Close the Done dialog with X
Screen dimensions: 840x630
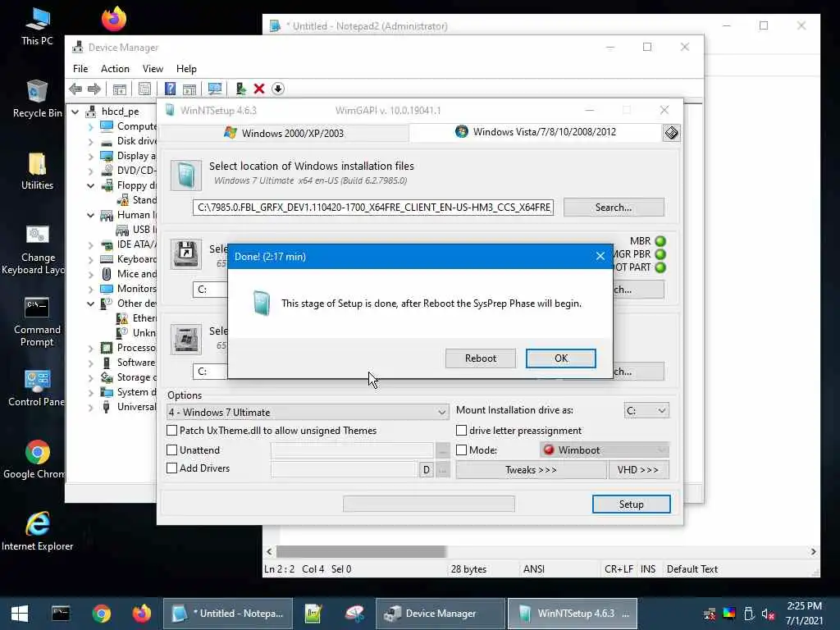tap(600, 257)
